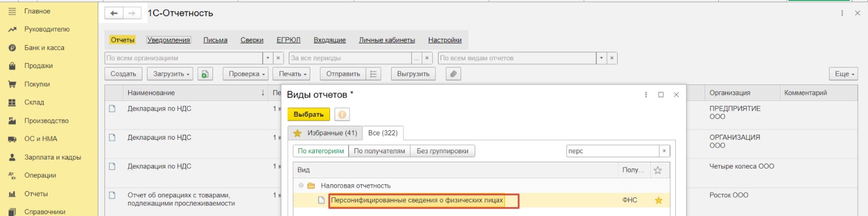
Task: Switch to the Входящие tab
Action: 329,40
